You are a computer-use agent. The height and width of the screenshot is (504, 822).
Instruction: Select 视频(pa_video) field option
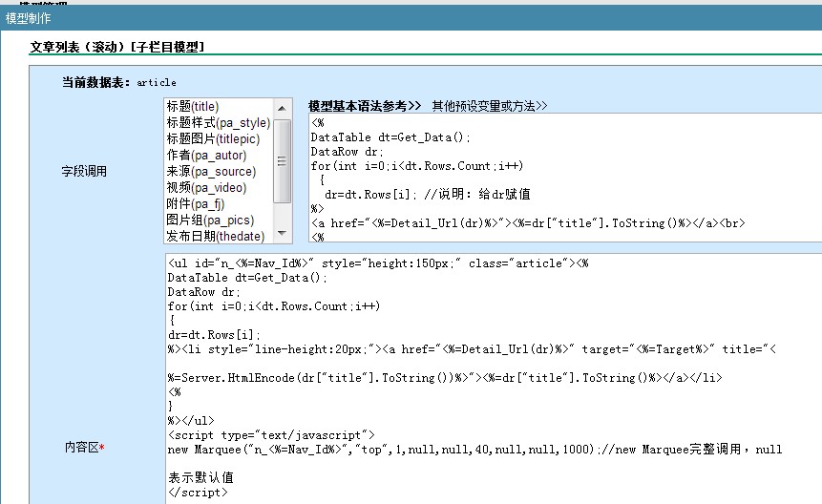click(207, 188)
